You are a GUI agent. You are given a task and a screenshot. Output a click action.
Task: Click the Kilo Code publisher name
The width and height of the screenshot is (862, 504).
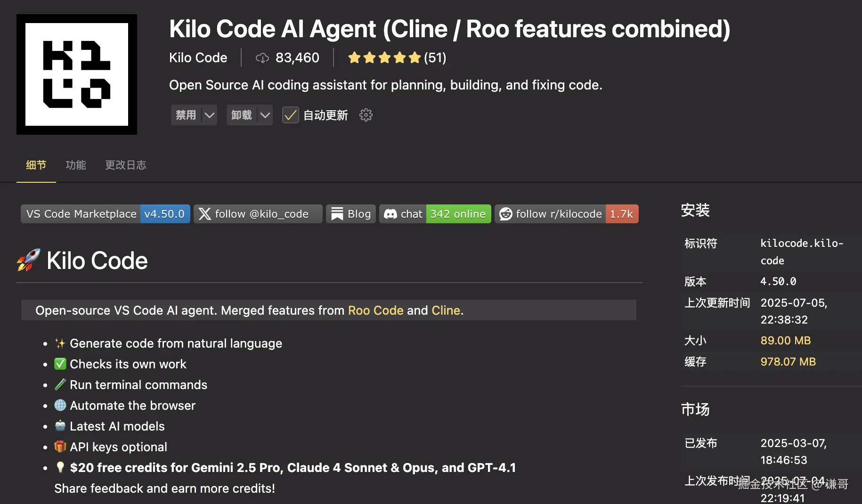click(x=198, y=57)
